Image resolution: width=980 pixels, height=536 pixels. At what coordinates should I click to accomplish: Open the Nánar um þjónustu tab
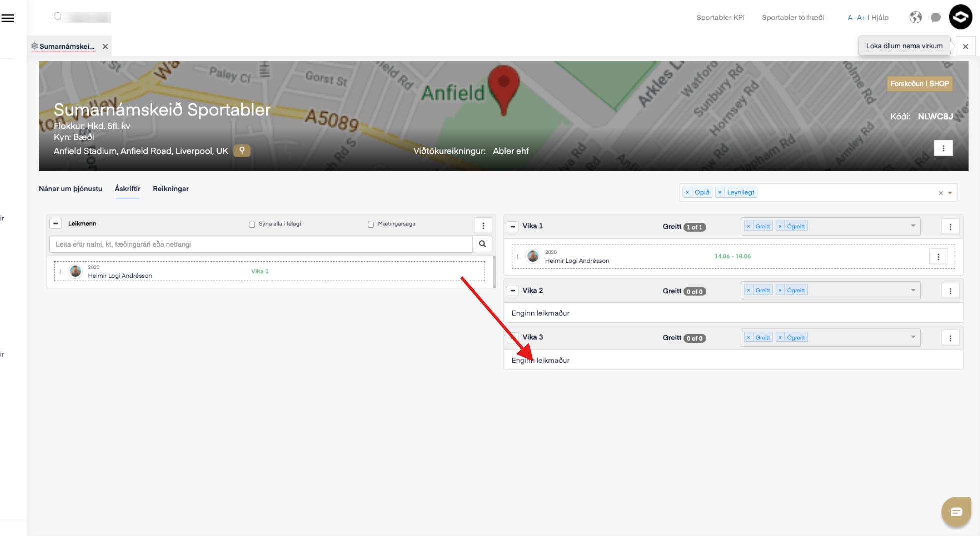[x=70, y=189]
